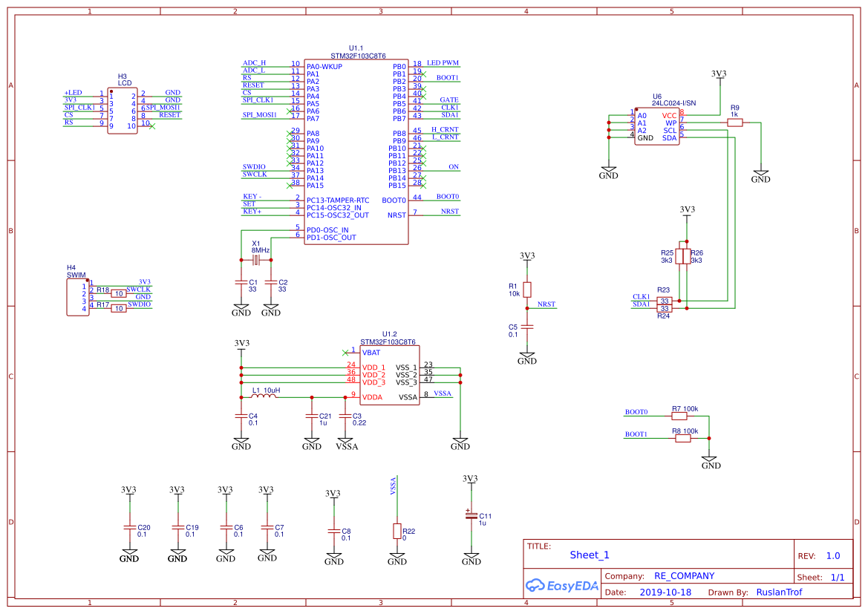Click the REV 1.0 value field
868x614 pixels.
833,555
